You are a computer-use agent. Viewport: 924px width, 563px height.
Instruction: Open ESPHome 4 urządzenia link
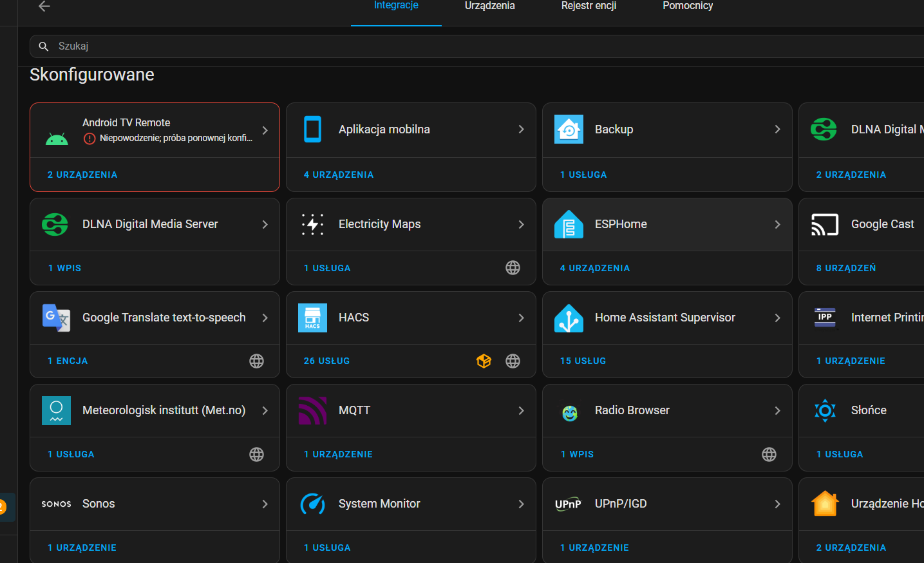coord(595,268)
